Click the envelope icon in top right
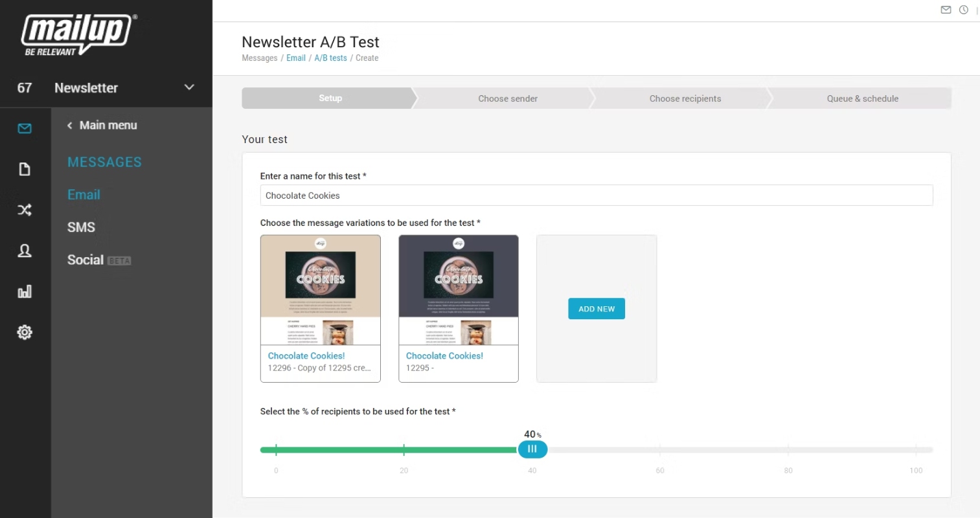This screenshot has height=518, width=980. tap(946, 10)
